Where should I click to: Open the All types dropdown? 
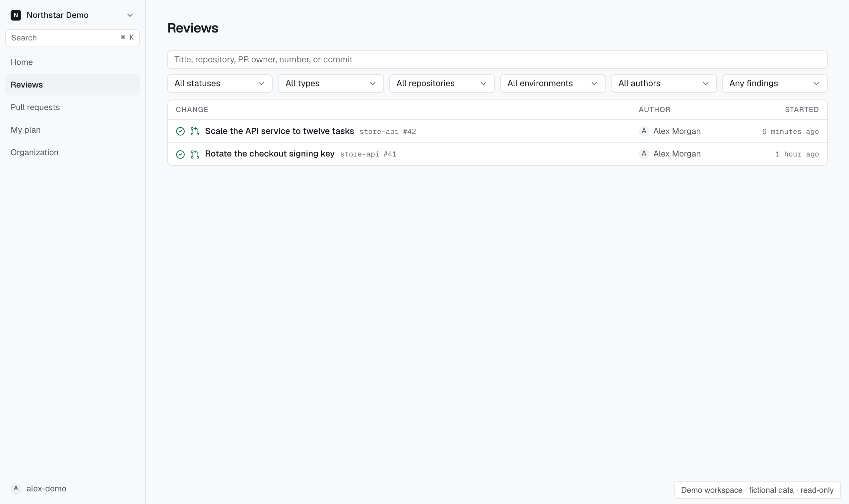[x=331, y=84]
